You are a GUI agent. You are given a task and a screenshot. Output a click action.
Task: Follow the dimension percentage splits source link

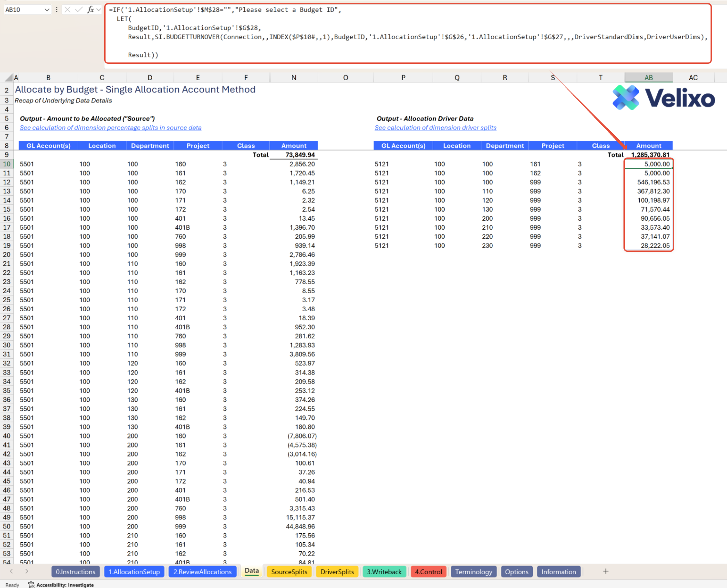111,128
